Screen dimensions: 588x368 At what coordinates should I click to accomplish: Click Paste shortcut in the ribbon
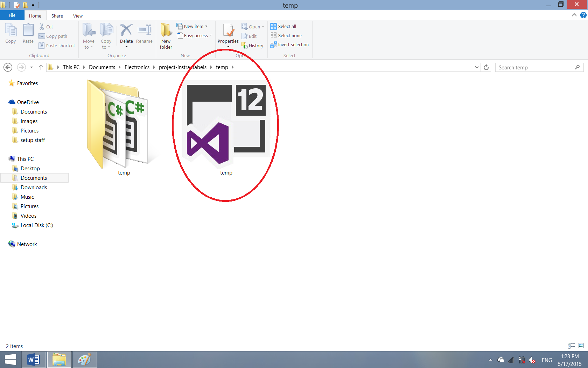(x=57, y=46)
